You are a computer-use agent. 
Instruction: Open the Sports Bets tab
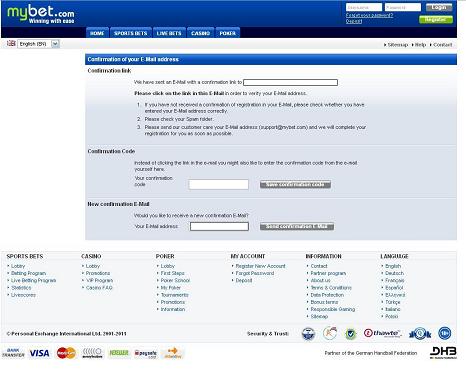coord(131,33)
